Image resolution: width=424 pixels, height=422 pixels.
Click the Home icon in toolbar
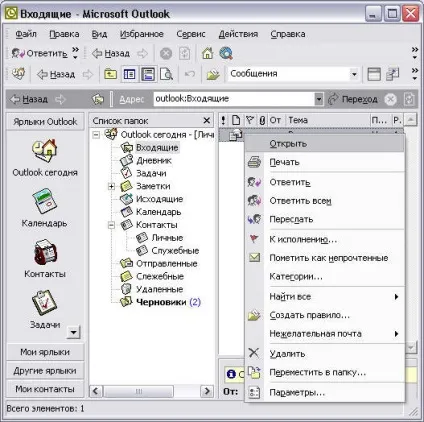(207, 53)
